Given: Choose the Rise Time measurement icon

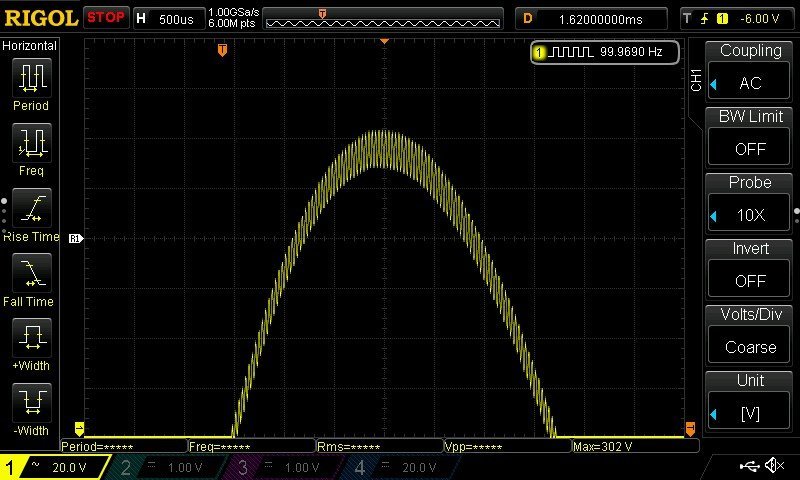Looking at the screenshot, I should pos(31,208).
